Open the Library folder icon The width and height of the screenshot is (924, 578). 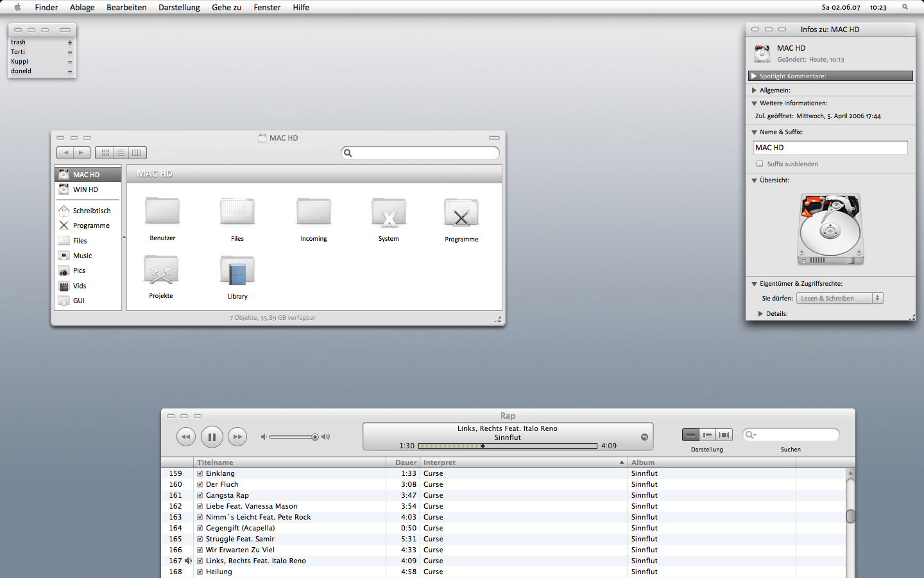[x=237, y=270]
